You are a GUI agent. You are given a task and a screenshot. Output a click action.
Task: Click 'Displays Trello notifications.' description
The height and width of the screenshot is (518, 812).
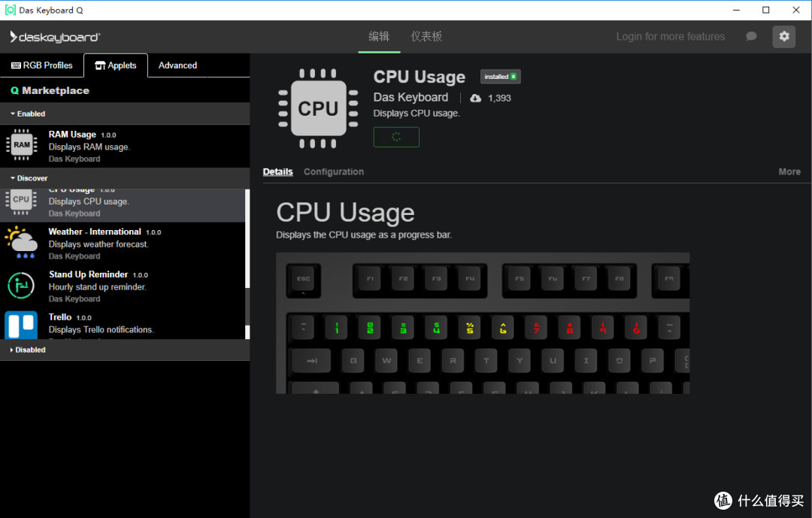tap(101, 329)
